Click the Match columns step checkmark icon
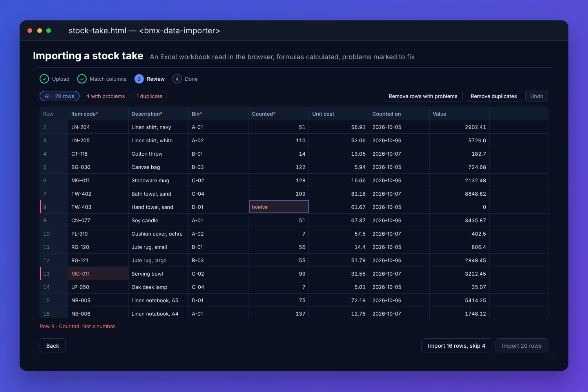The width and height of the screenshot is (588, 392). click(82, 79)
